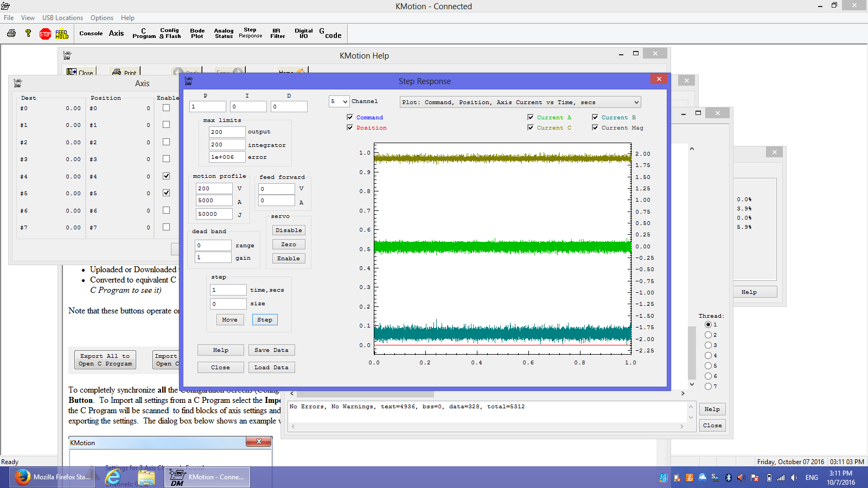Click the P gain input field
This screenshot has height=488, width=868.
pos(207,107)
